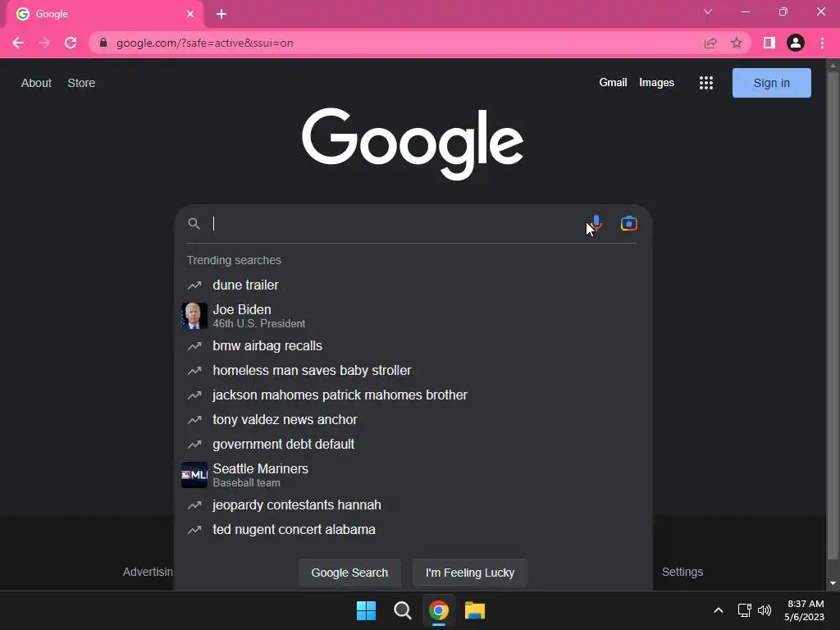Select the bmw airbag recalls suggestion
Image resolution: width=840 pixels, height=630 pixels.
coord(413,346)
